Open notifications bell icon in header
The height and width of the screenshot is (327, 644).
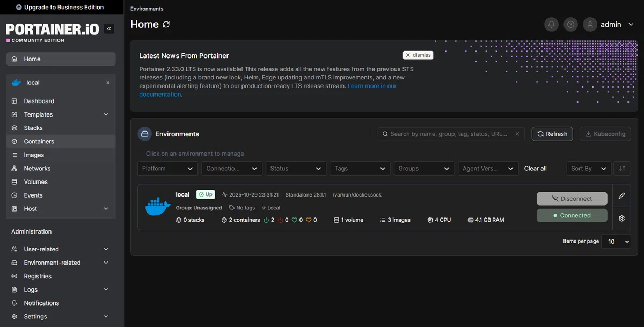551,24
